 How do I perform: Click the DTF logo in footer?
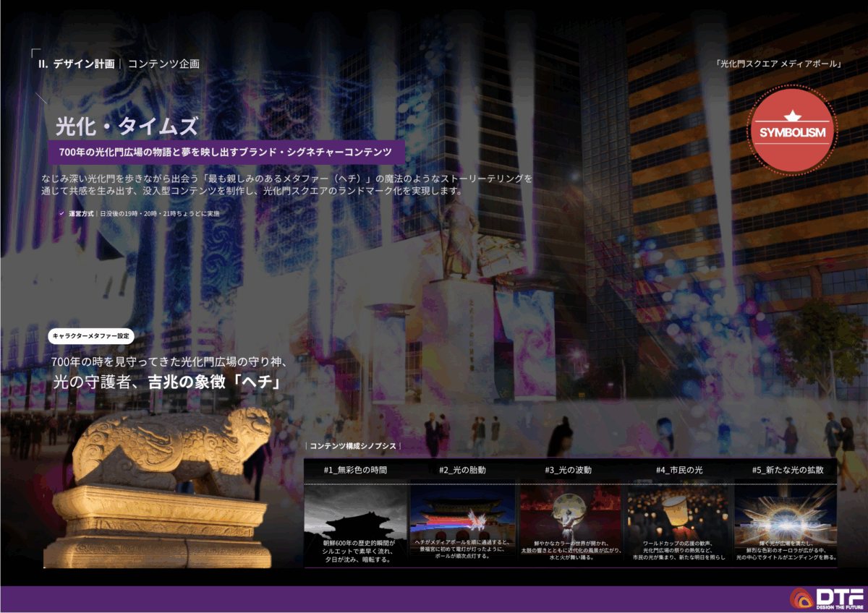825,599
